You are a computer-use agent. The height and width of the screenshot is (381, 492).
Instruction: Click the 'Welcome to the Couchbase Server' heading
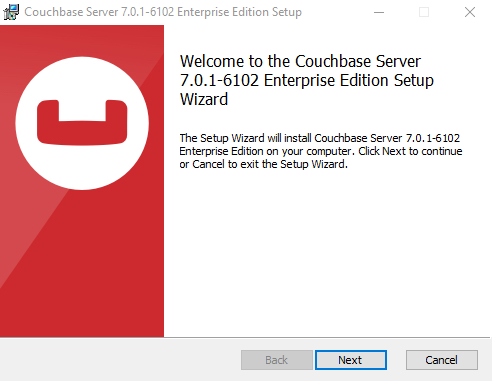300,62
